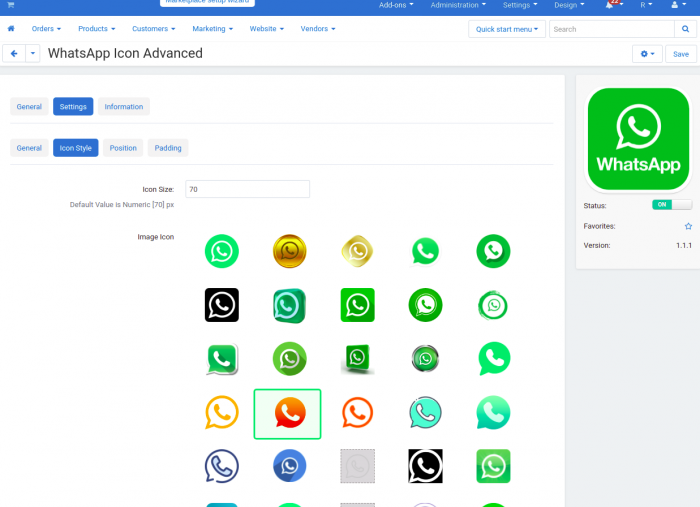Screen dimensions: 700x507
Task: Switch to the Padding sub-tab
Action: (x=168, y=148)
